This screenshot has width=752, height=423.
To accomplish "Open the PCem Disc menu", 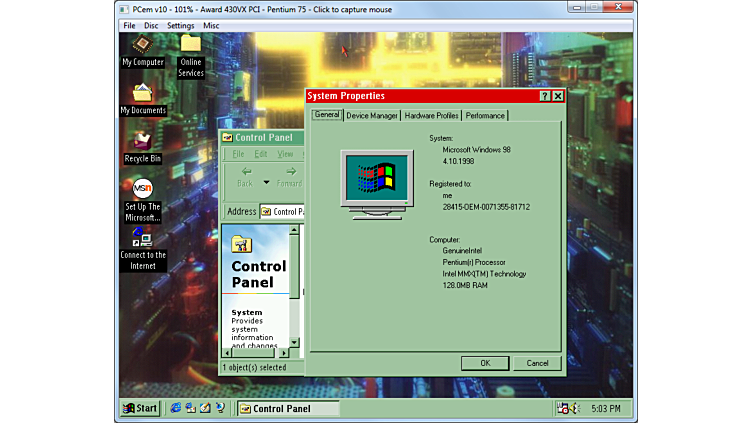I will tap(151, 26).
